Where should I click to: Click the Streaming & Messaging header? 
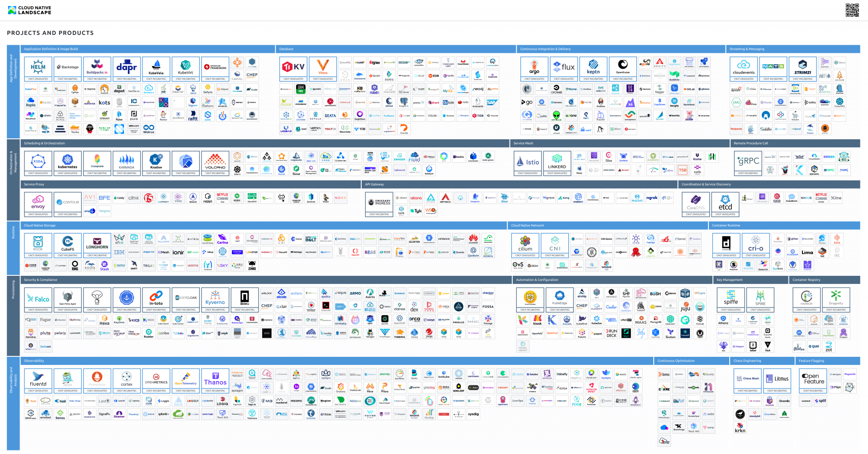pyautogui.click(x=793, y=49)
